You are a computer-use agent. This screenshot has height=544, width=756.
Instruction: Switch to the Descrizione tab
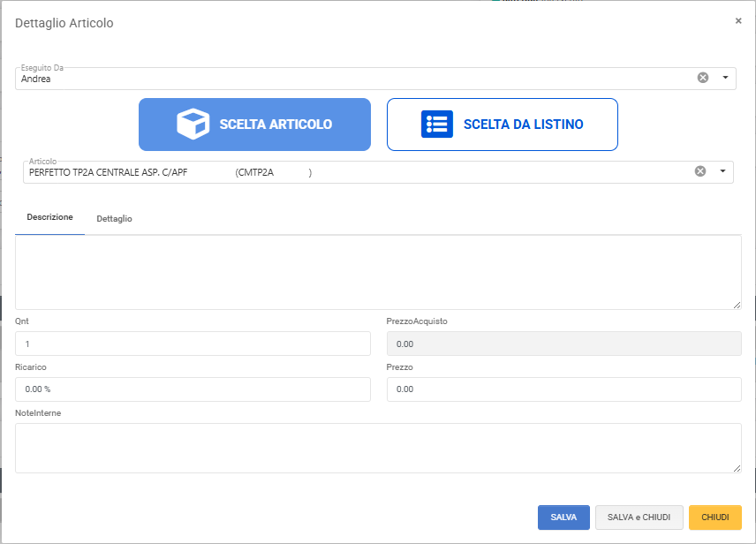pos(50,217)
